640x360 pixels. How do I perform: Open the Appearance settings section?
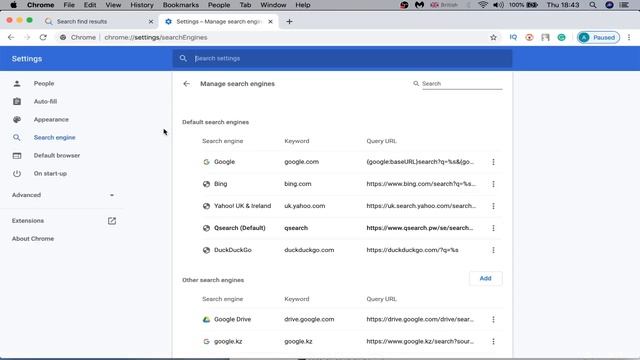click(x=51, y=120)
